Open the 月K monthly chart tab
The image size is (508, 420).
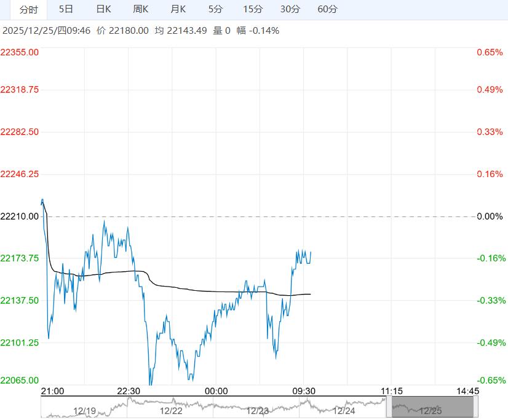pyautogui.click(x=178, y=9)
